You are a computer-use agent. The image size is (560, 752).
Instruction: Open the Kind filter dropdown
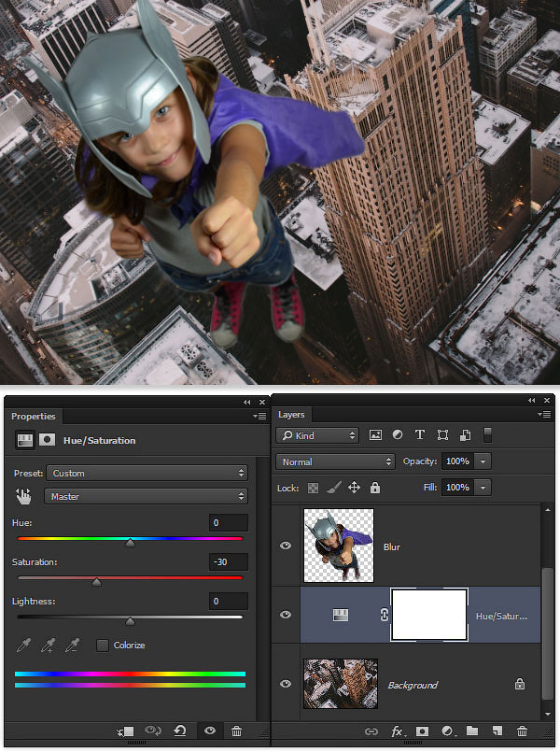pyautogui.click(x=316, y=435)
